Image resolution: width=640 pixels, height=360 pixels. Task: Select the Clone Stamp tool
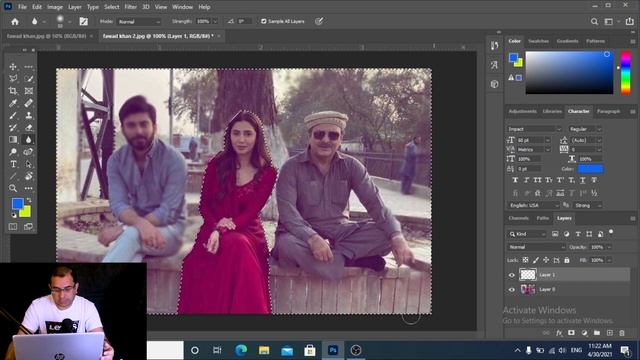(x=29, y=116)
